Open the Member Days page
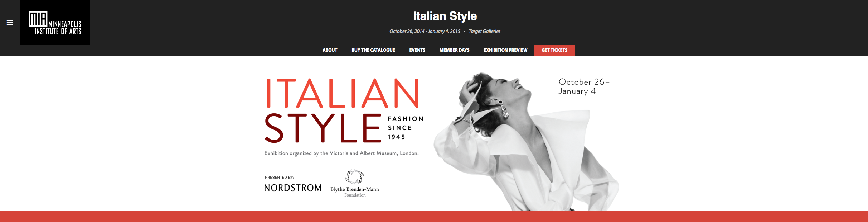 pos(454,50)
